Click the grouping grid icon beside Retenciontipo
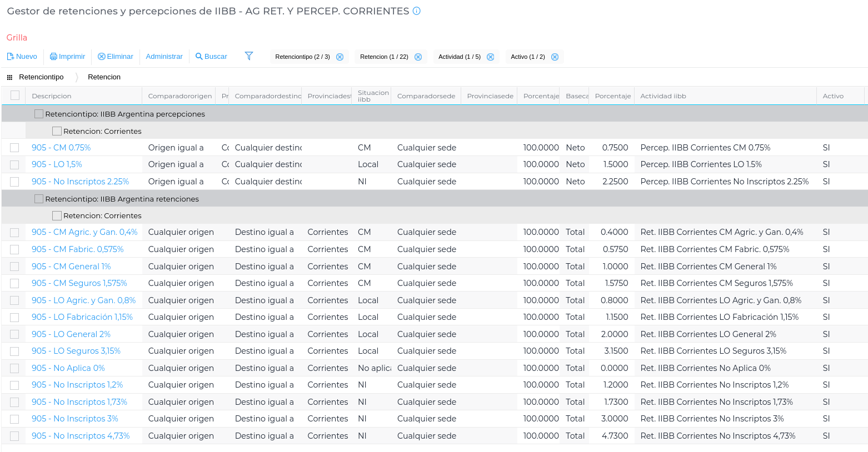 click(x=9, y=77)
